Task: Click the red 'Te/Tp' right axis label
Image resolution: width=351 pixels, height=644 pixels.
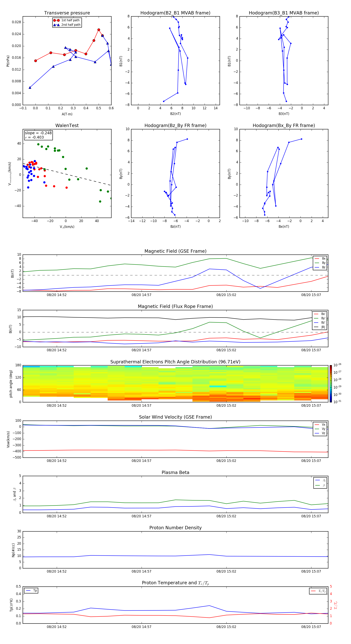Action: (336, 605)
